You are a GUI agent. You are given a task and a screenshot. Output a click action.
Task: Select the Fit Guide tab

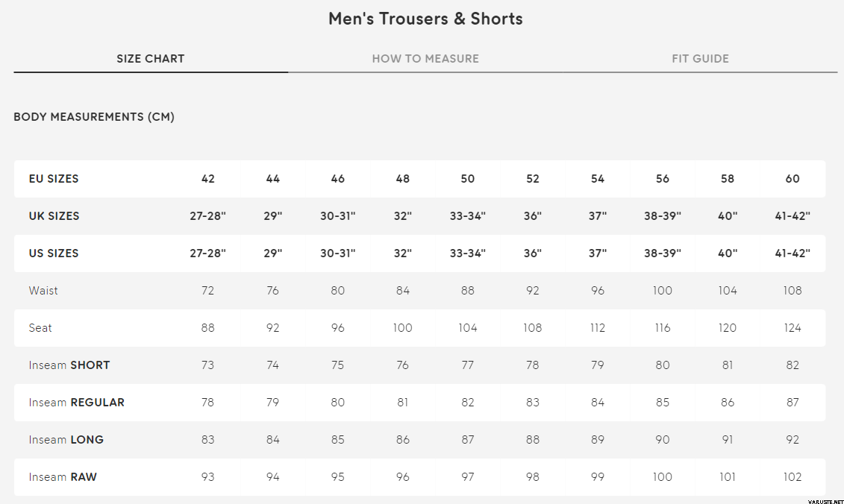click(700, 59)
